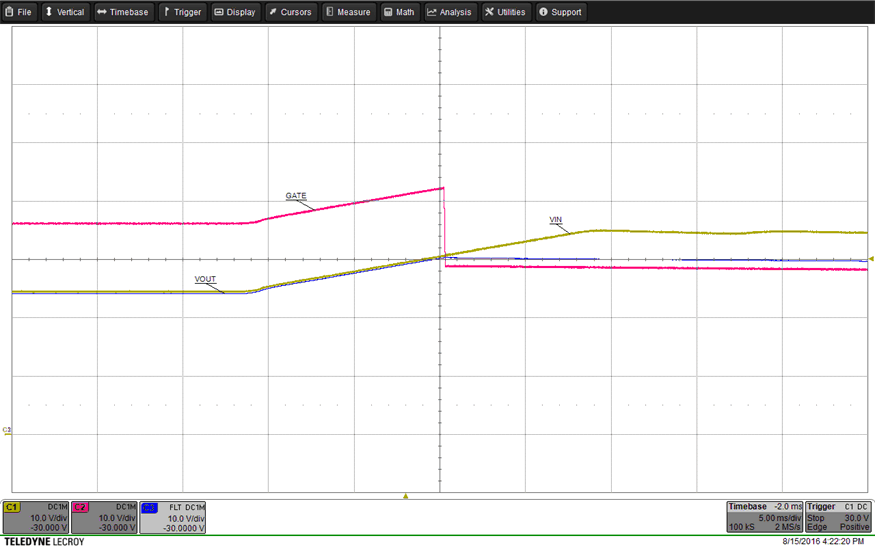
Task: Click the pink C2 channel badge
Action: coord(80,507)
